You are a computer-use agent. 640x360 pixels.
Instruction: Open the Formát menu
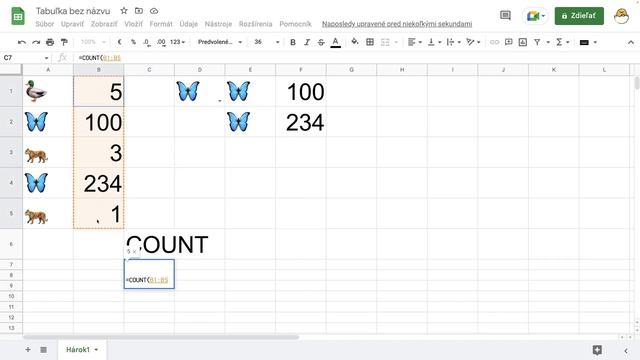click(161, 24)
